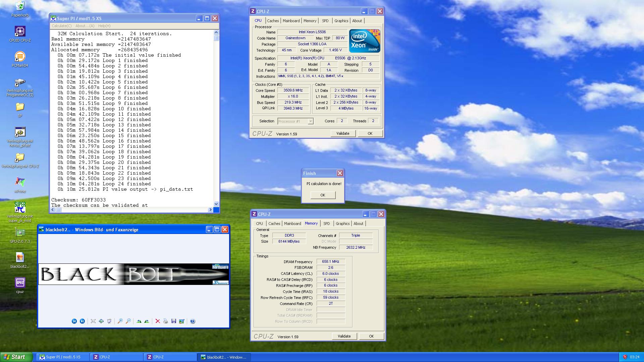Switch to Memory tab in top CPU-Z
The image size is (644, 362).
click(310, 21)
